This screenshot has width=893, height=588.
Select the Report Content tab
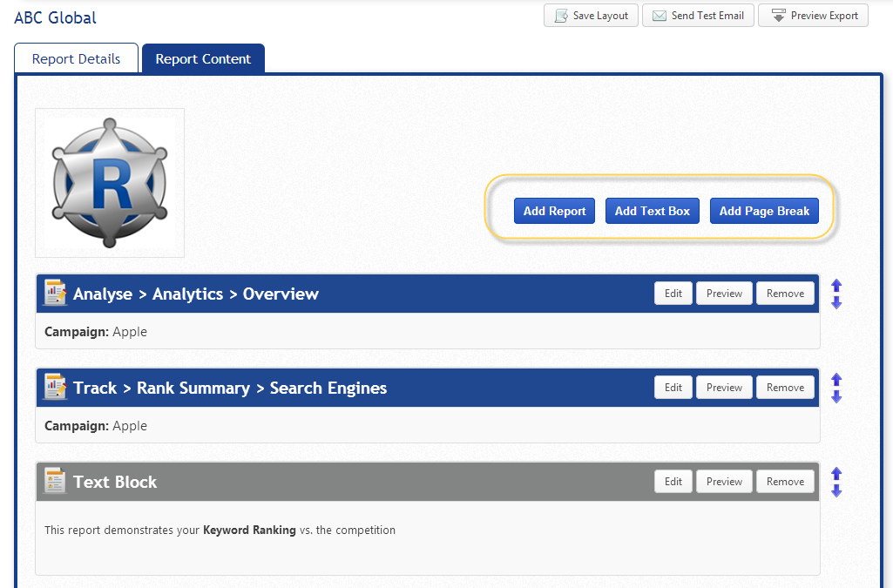point(203,59)
